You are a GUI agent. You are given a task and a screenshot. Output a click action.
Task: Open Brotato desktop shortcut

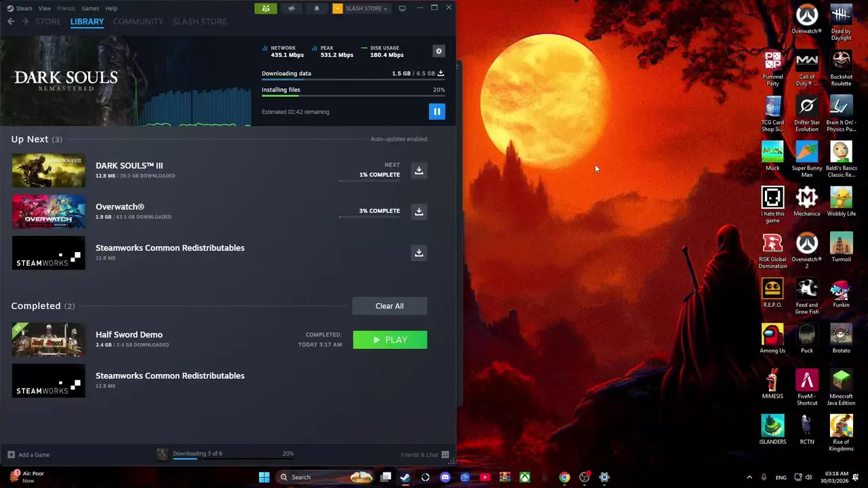pos(841,339)
